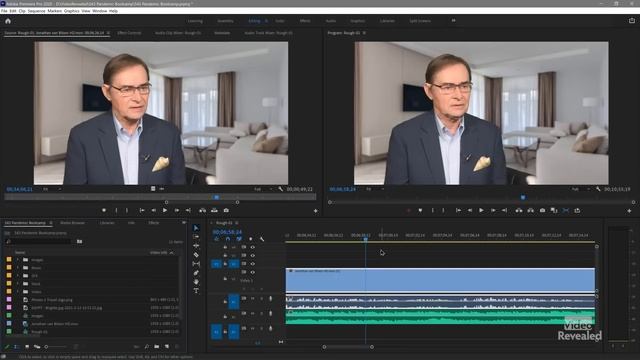Screen dimensions: 640x360
Task: Go to In point in Source monitor
Action: [x=142, y=210]
